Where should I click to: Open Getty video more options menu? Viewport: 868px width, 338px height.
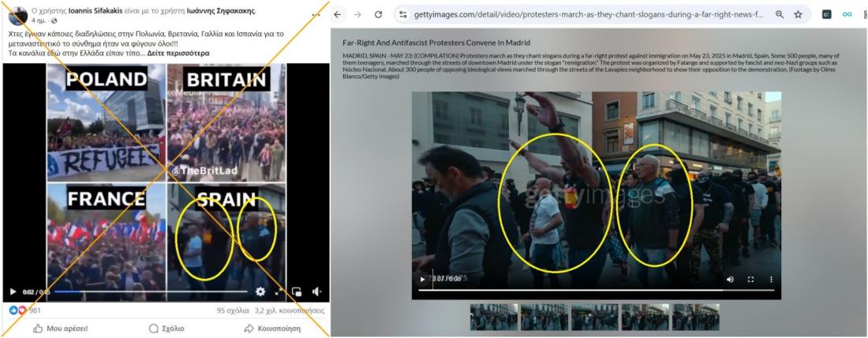771,280
